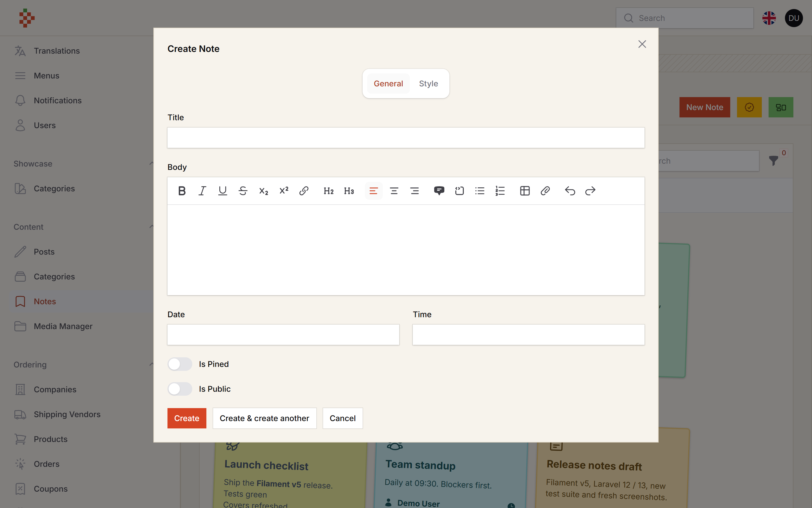This screenshot has height=508, width=812.
Task: Toggle underline in Body toolbar
Action: coord(222,191)
